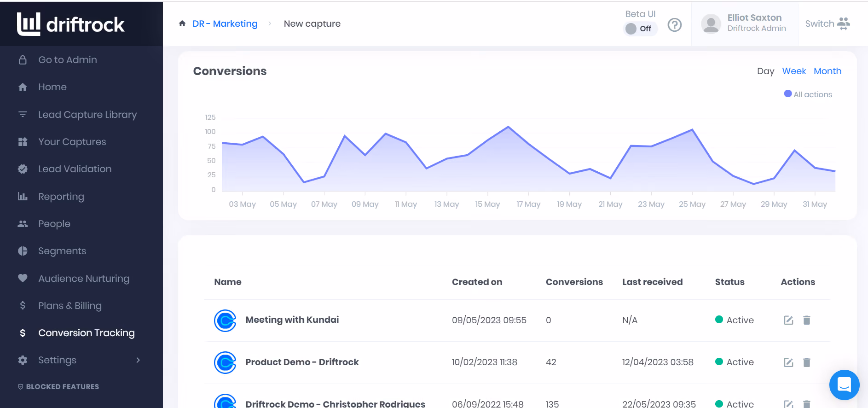The height and width of the screenshot is (408, 868).
Task: Go to the People page
Action: coord(54,224)
